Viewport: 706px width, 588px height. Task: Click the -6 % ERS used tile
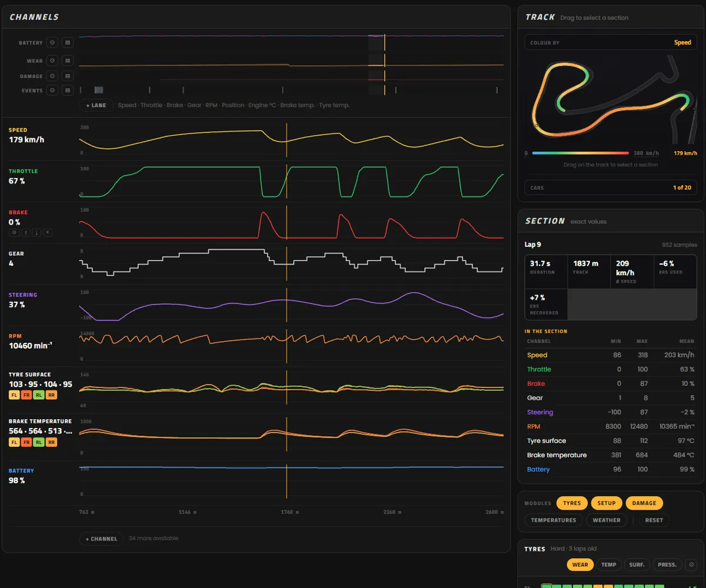675,271
